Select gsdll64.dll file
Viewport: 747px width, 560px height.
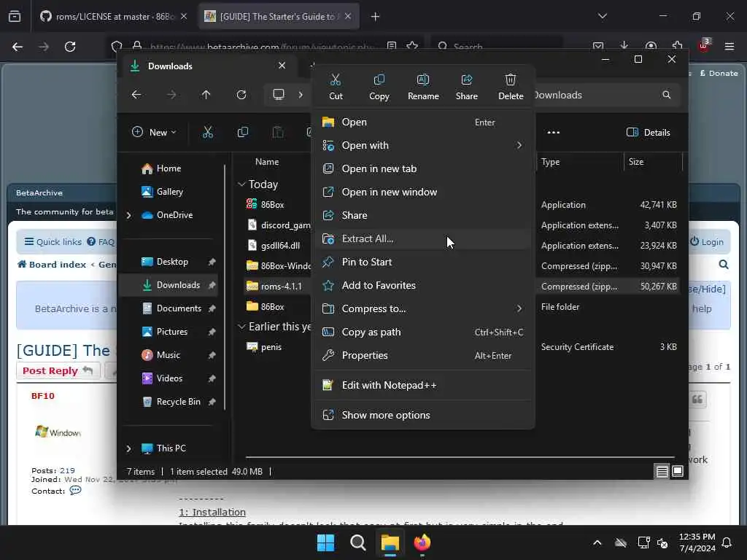tap(280, 246)
